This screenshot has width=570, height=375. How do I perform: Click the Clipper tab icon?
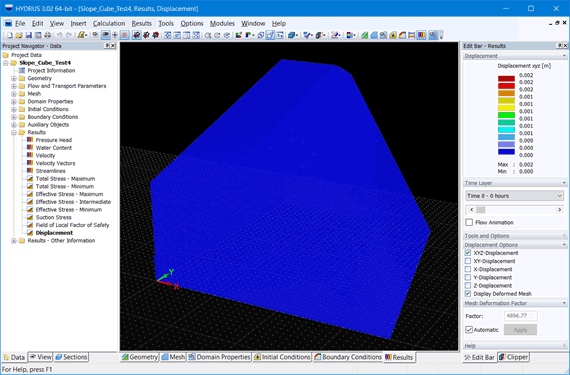[502, 357]
